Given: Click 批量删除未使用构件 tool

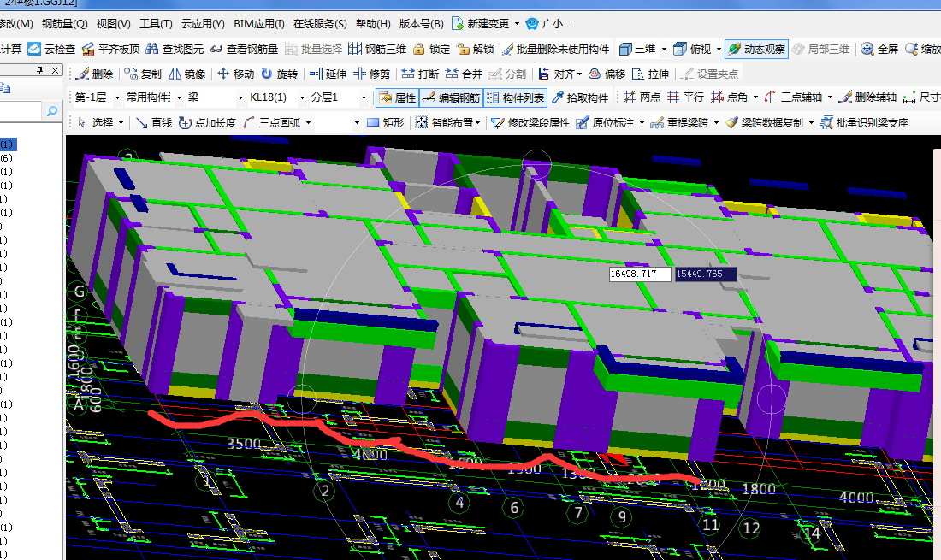Looking at the screenshot, I should (555, 49).
